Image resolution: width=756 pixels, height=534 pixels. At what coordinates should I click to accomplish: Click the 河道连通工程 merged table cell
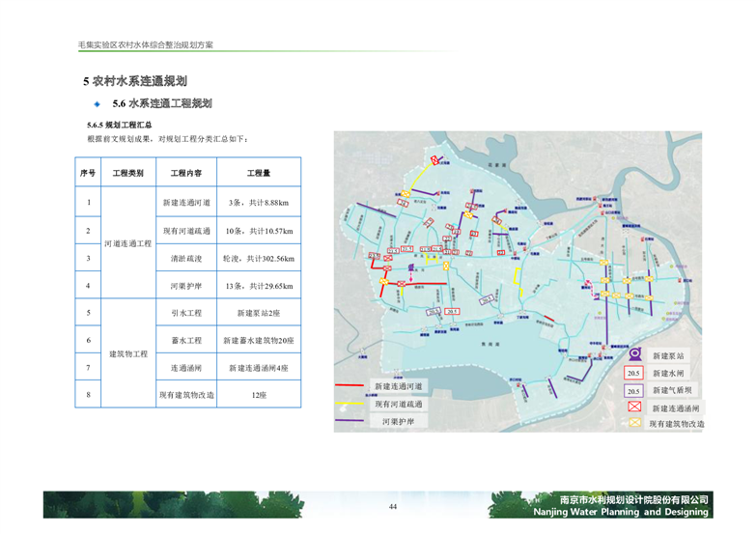127,244
